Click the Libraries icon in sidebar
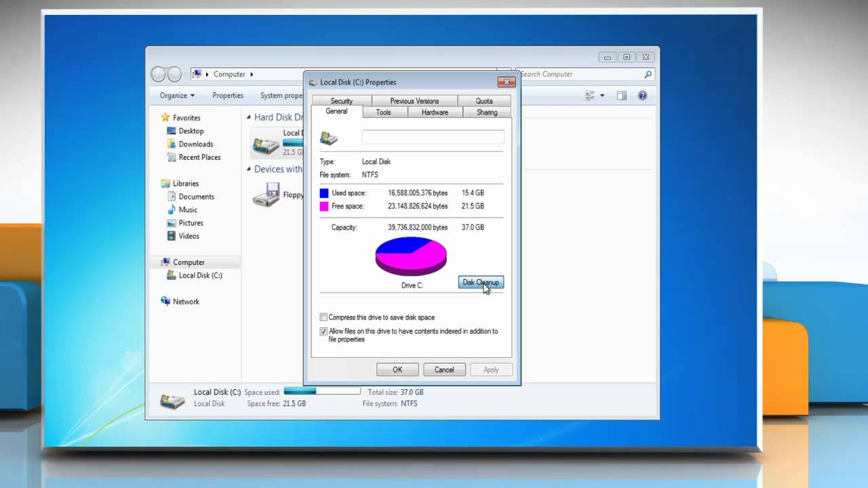 point(165,184)
